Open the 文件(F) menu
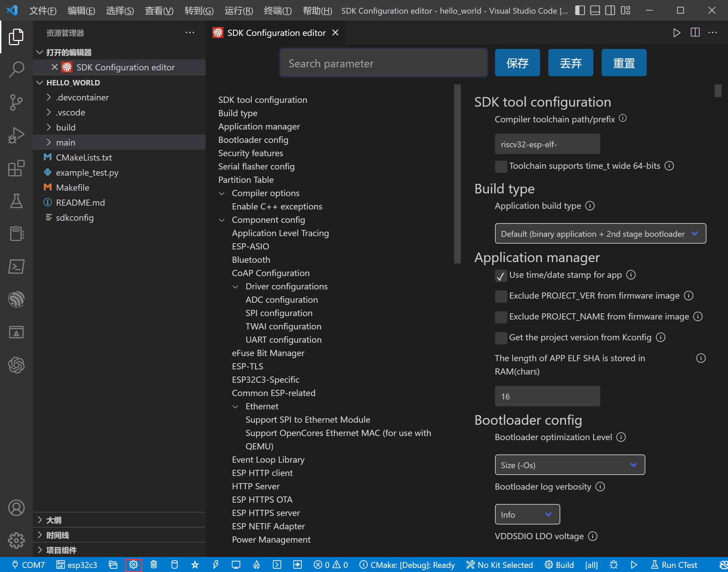Viewport: 728px width, 572px height. 43,11
